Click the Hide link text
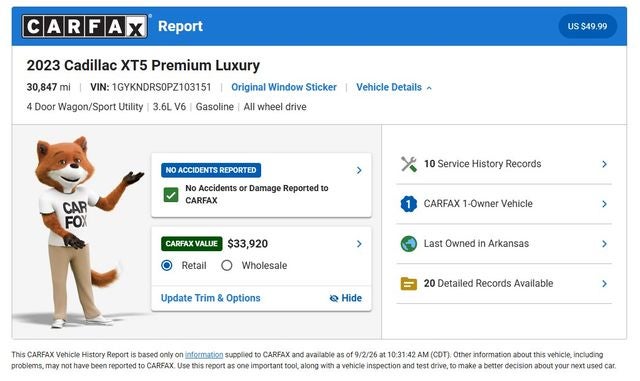The height and width of the screenshot is (381, 640). (x=351, y=298)
